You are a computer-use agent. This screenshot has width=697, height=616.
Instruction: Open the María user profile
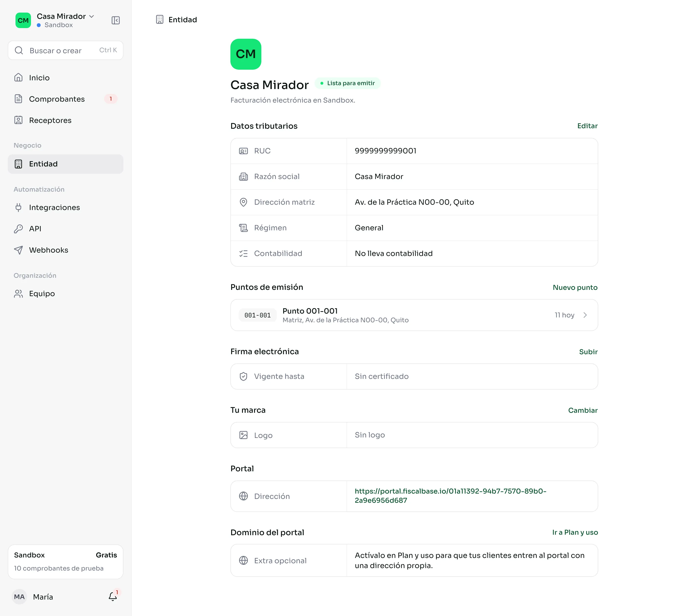pyautogui.click(x=33, y=597)
